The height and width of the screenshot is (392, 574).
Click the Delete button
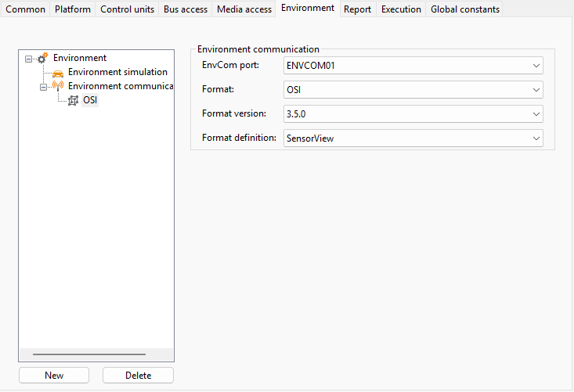click(x=138, y=376)
